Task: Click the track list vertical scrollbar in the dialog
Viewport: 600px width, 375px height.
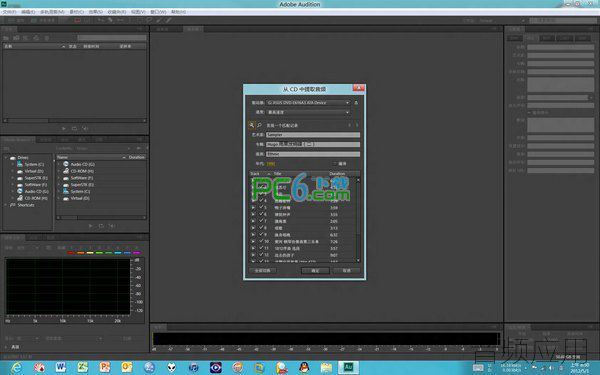Action: click(x=358, y=220)
